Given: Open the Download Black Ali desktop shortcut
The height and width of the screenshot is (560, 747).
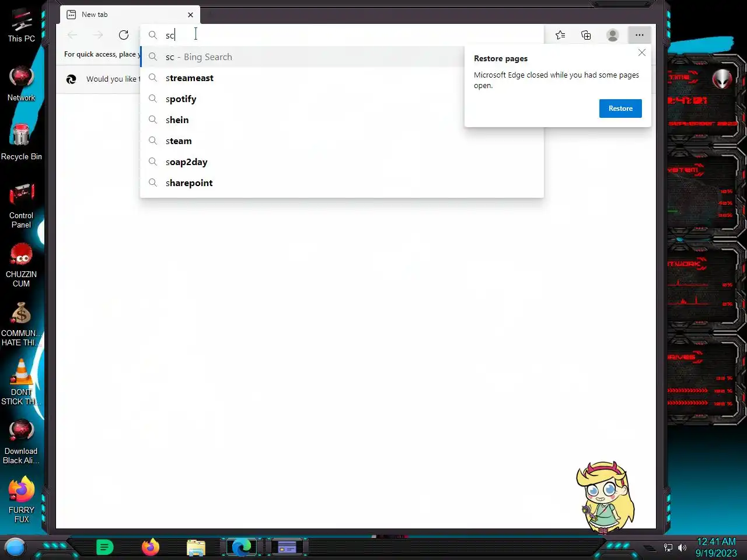Looking at the screenshot, I should click(x=22, y=442).
